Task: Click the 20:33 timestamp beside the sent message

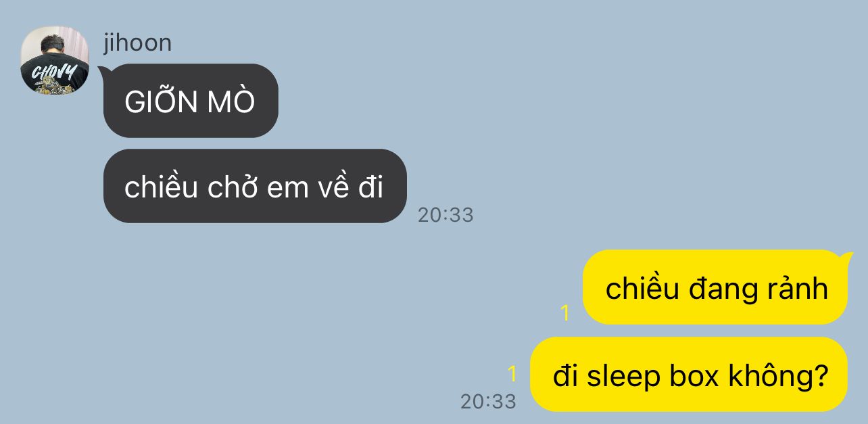Action: click(x=488, y=401)
